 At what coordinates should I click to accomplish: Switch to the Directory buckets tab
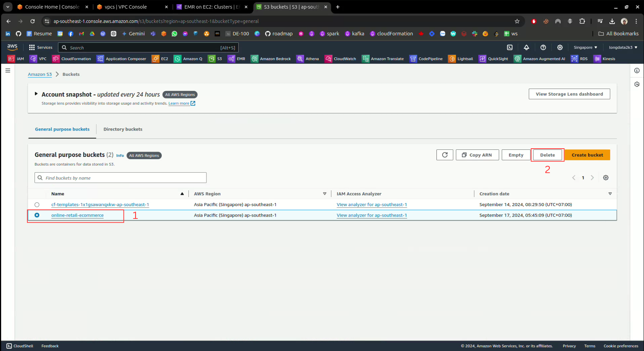pyautogui.click(x=123, y=130)
